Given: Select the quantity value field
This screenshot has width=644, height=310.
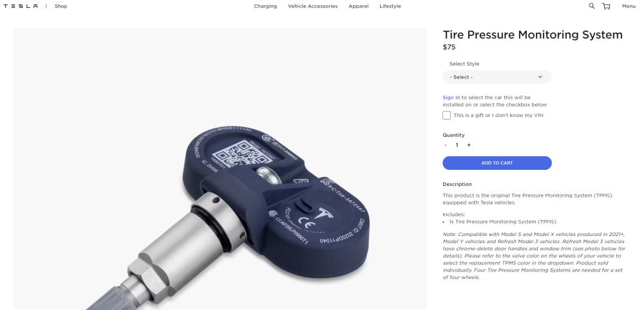Looking at the screenshot, I should pos(457,145).
